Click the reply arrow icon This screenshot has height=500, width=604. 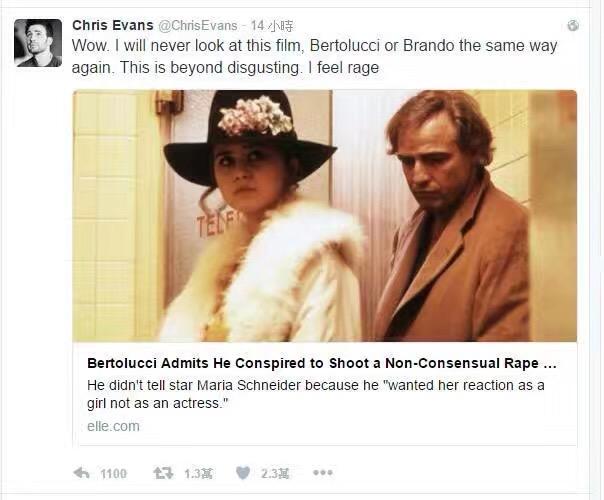(x=81, y=473)
